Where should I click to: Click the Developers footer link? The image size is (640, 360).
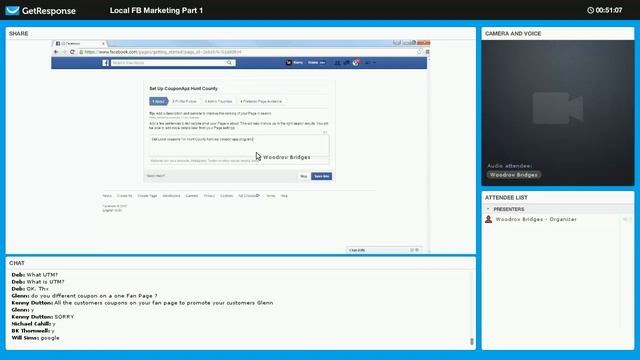[x=171, y=196]
